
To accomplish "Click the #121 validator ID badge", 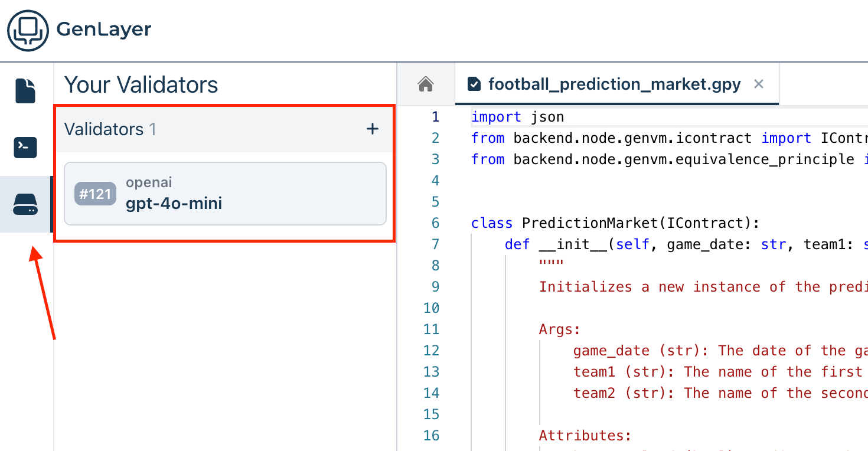I will (95, 194).
